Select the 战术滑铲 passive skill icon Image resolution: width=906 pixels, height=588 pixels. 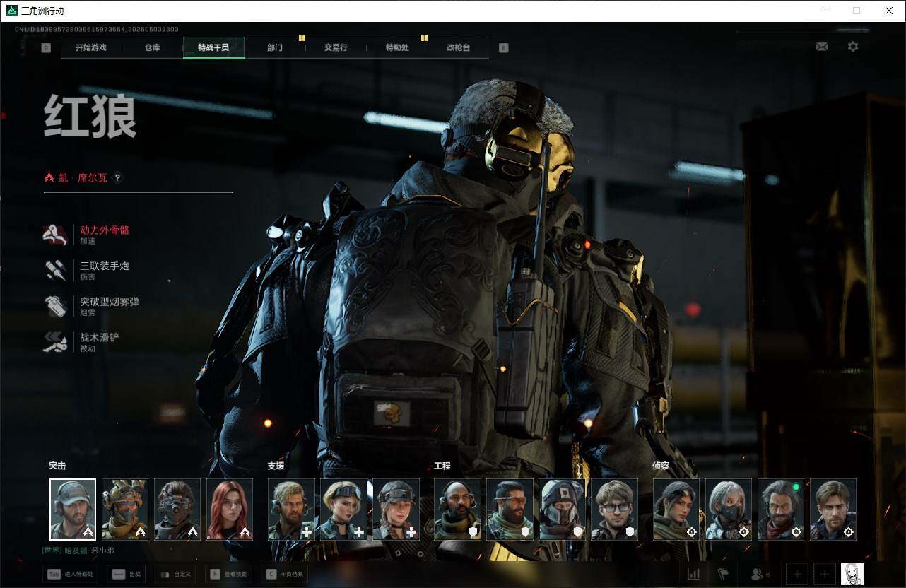(55, 342)
